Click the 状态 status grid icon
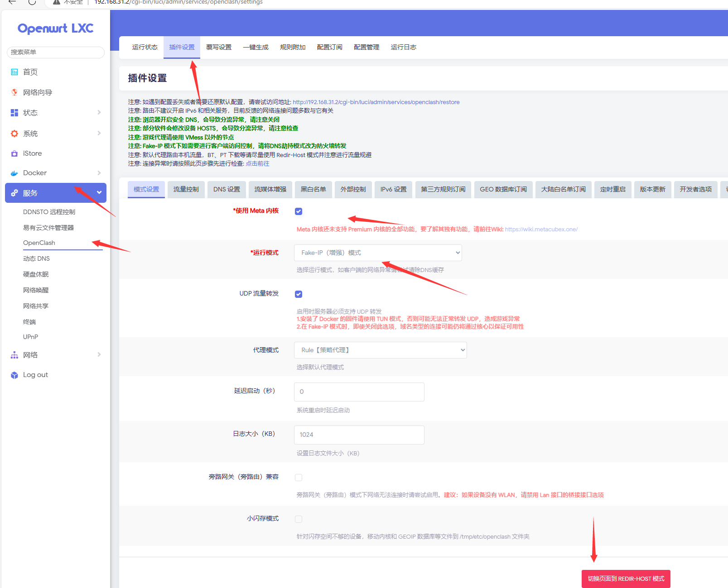The image size is (728, 588). click(14, 113)
